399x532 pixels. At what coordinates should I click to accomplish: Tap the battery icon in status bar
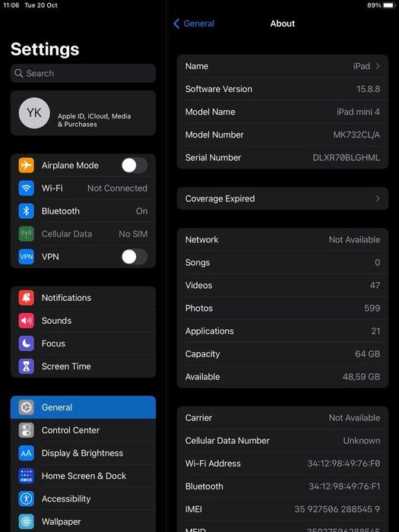[389, 5]
